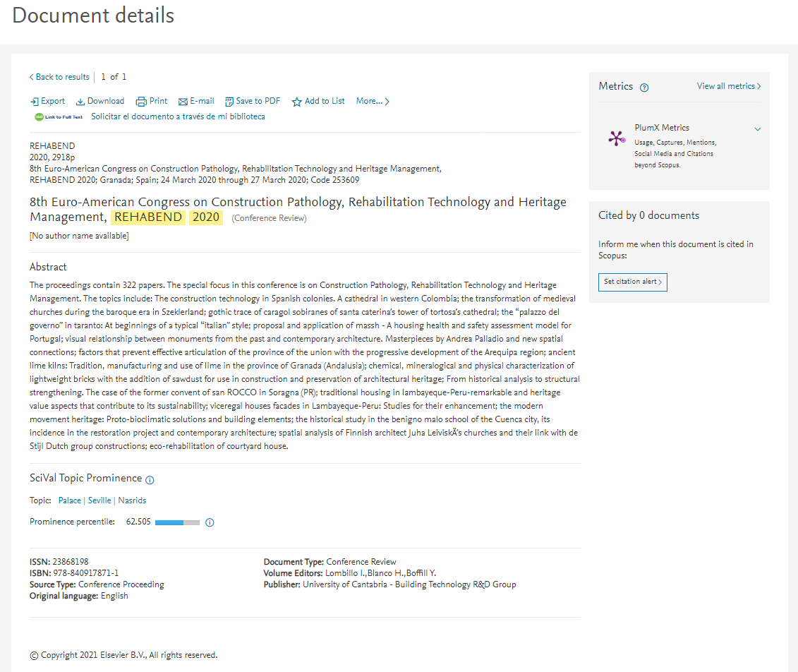Screen dimensions: 798x672
Task: Click info icon beside prominence percentile
Action: (x=210, y=522)
